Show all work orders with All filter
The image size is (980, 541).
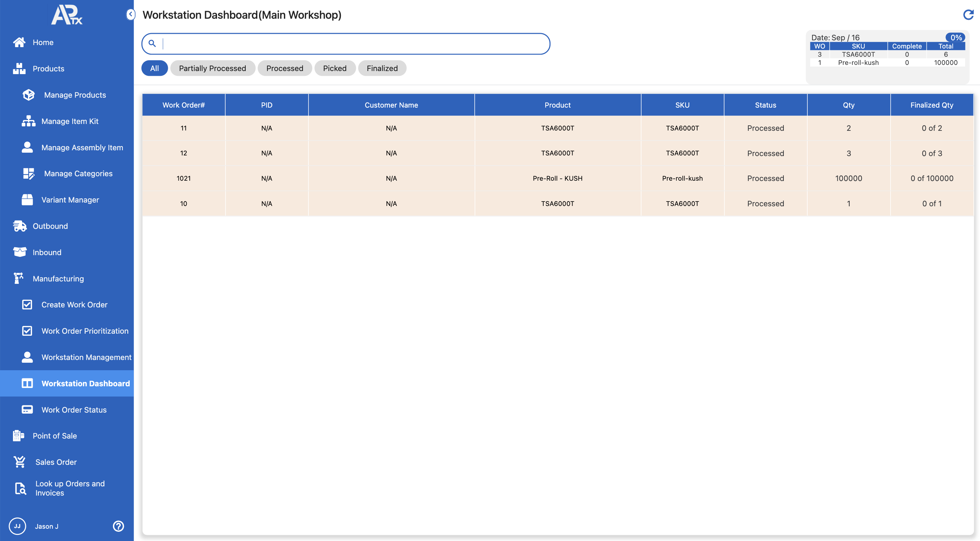[154, 68]
